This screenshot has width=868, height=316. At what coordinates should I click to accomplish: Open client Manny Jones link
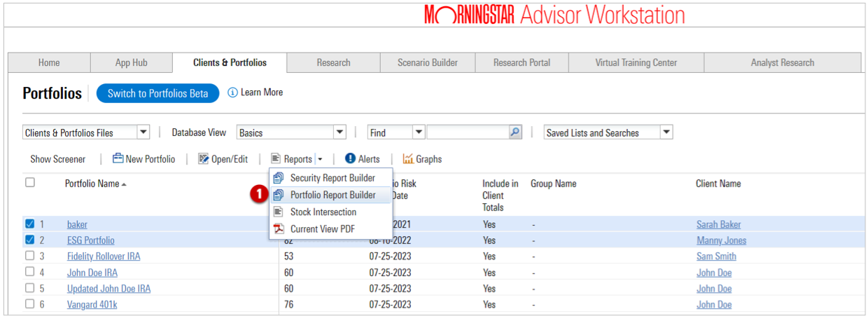(721, 240)
